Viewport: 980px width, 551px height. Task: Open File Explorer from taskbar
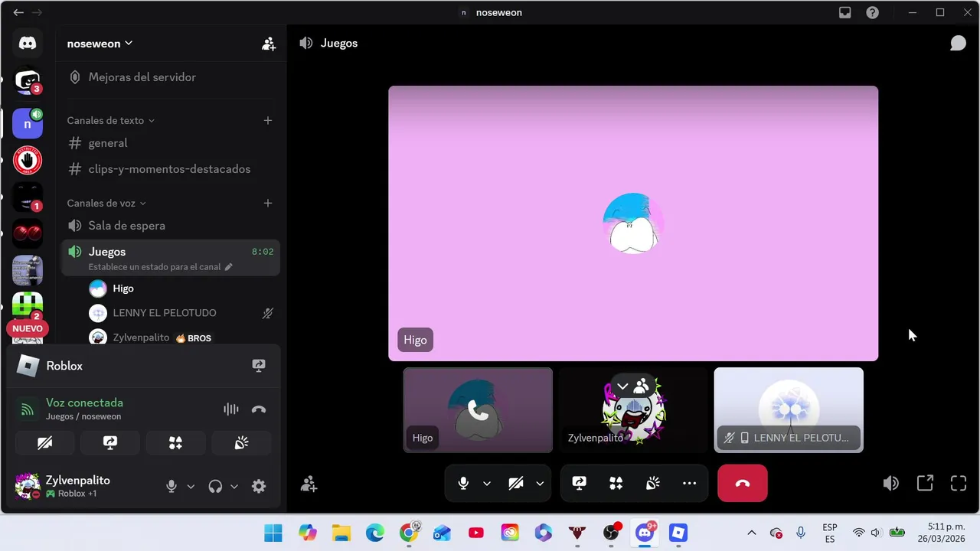341,533
